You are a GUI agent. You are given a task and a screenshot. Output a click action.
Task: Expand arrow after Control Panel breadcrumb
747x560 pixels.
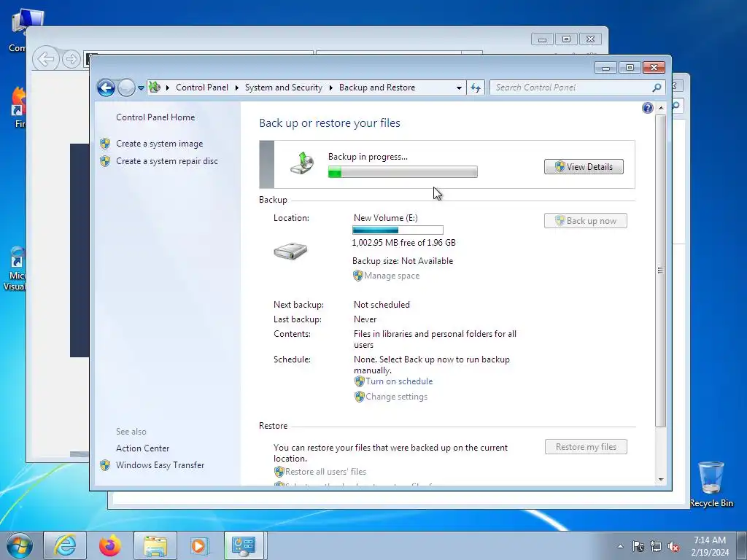pyautogui.click(x=237, y=87)
